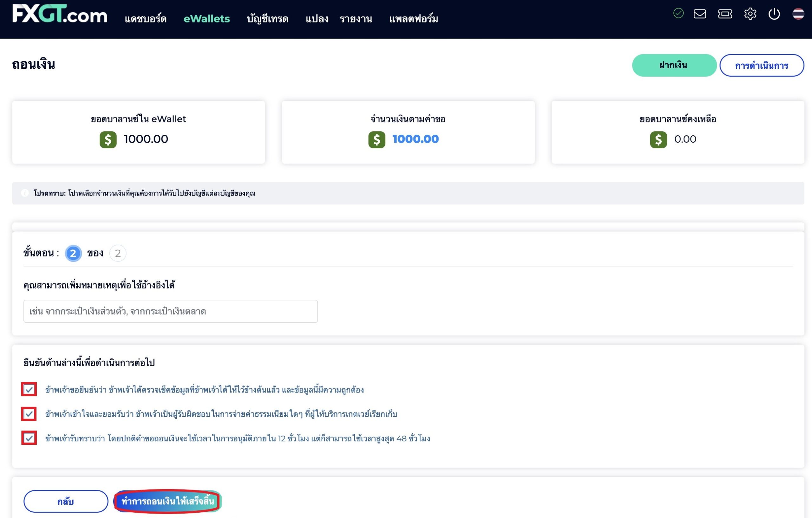
Task: Click the dollar icon under ยอดบาลานซ์ใน eWallet
Action: point(108,139)
